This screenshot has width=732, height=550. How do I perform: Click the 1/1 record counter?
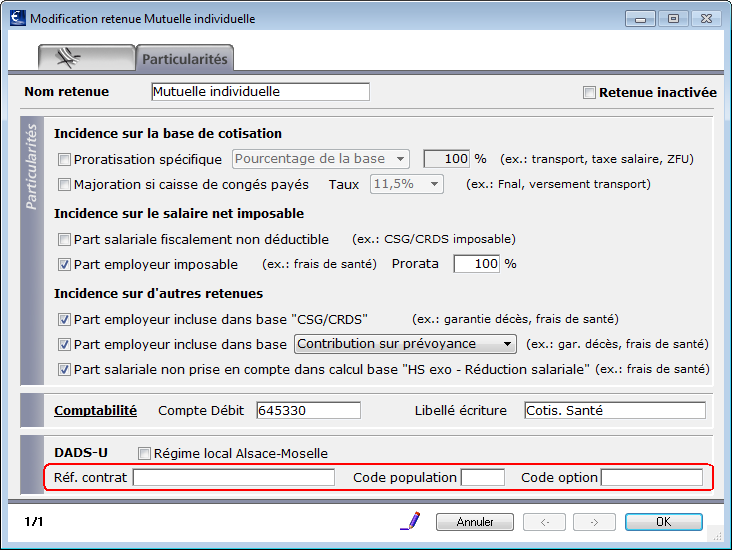pos(34,522)
